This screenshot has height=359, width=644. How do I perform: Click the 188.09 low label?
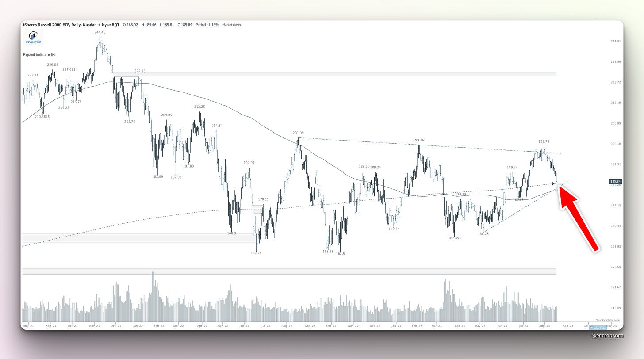(157, 176)
